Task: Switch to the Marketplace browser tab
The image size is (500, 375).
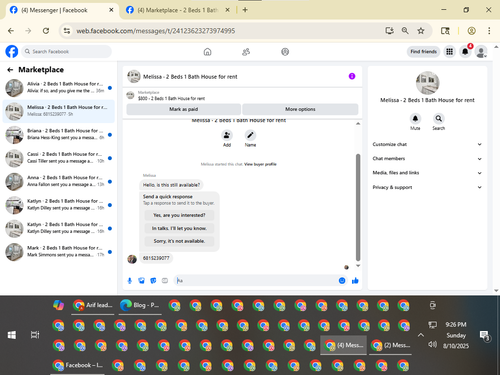Action: coord(178,10)
